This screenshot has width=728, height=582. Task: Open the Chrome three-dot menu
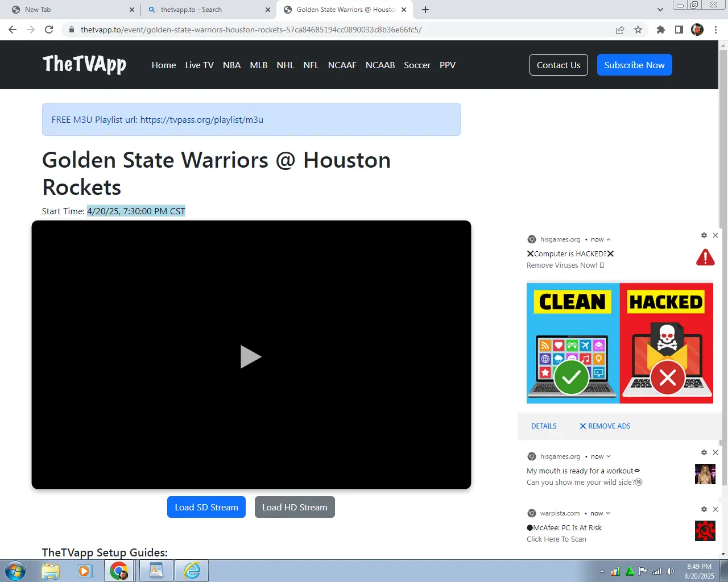[716, 30]
